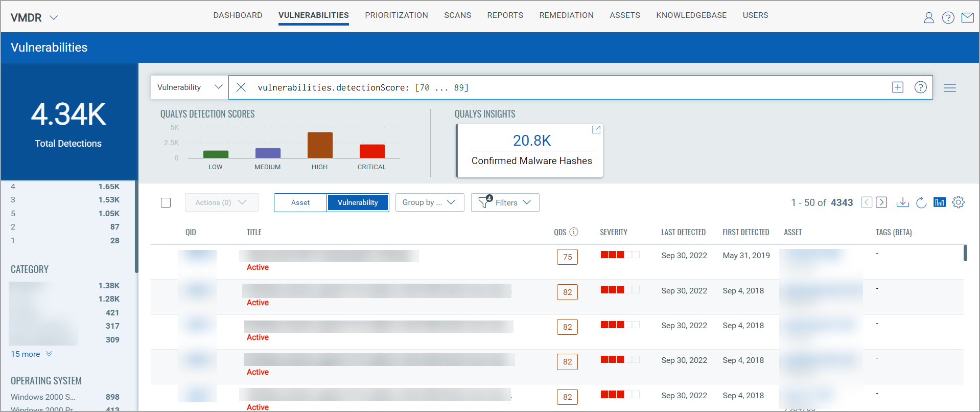Sort by QID column header
Image resolution: width=980 pixels, height=412 pixels.
point(191,232)
